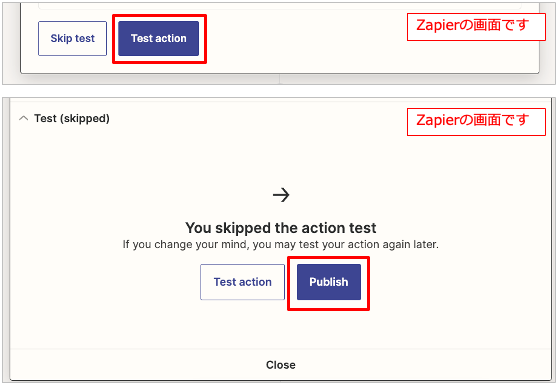Click the word "skipped" in the bold heading
Screen dimensions: 560x387
243,228
